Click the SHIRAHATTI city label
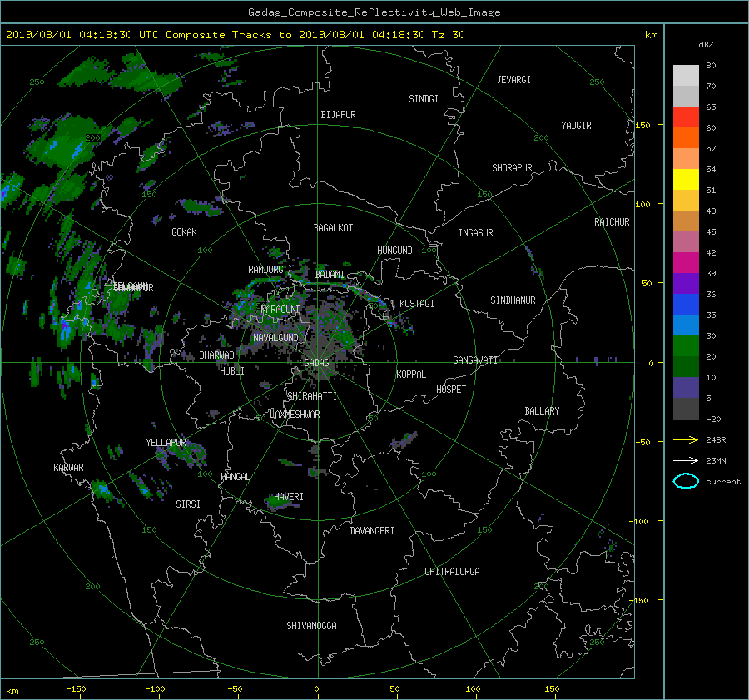The image size is (749, 700). [312, 396]
